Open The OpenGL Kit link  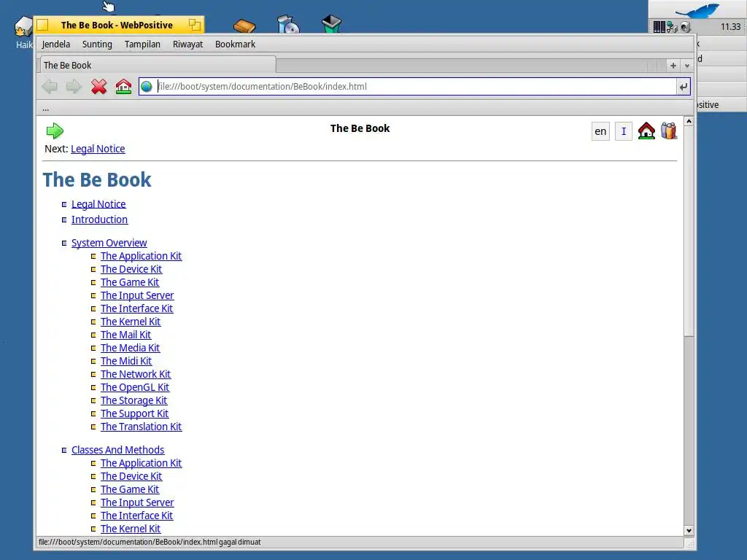(x=135, y=387)
